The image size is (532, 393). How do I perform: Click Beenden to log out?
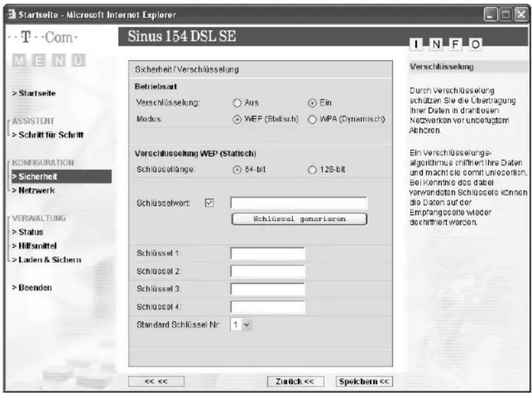point(32,287)
